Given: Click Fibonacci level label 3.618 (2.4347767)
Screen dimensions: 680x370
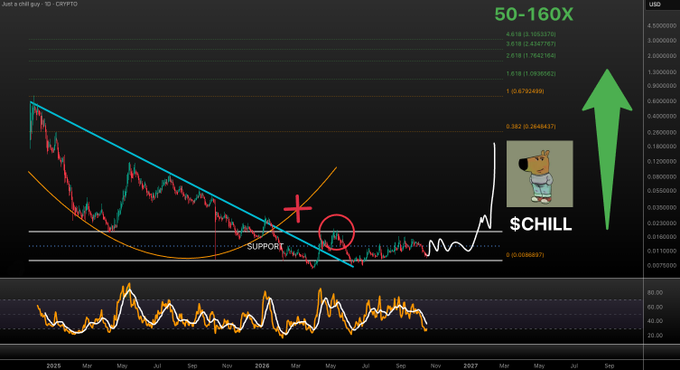Looking at the screenshot, I should point(531,44).
